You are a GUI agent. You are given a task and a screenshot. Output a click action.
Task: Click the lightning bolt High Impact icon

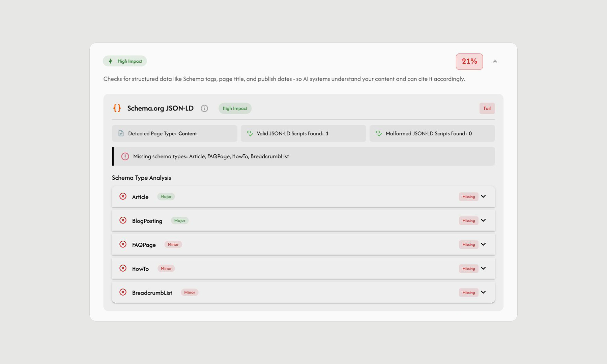tap(110, 61)
